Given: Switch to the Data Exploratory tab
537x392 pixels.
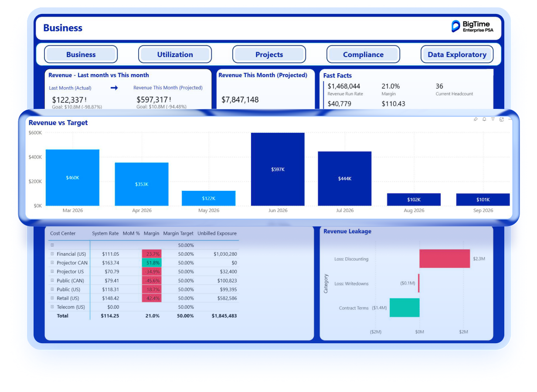Looking at the screenshot, I should (457, 54).
